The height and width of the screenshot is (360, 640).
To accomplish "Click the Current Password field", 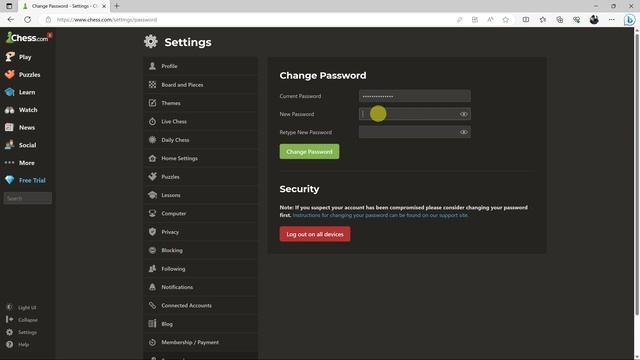I will [414, 96].
